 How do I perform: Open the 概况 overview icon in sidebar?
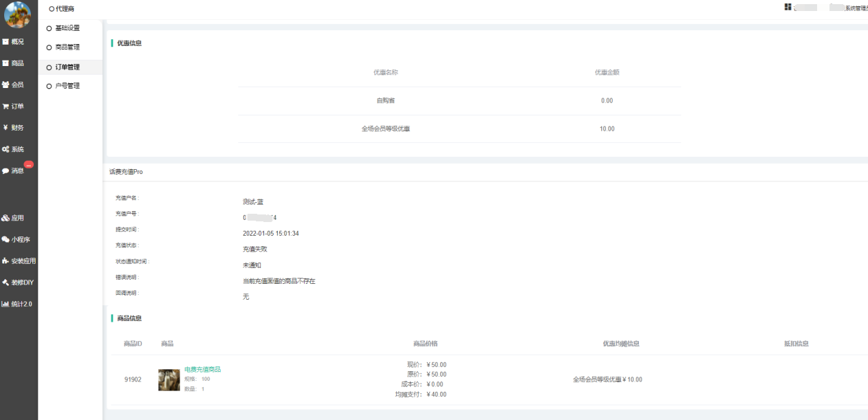click(x=6, y=42)
